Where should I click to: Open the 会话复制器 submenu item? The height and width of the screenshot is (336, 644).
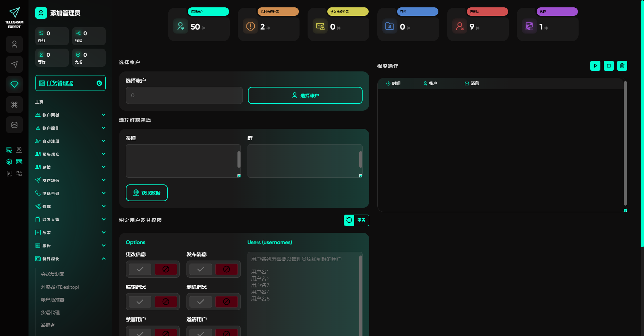pos(53,274)
